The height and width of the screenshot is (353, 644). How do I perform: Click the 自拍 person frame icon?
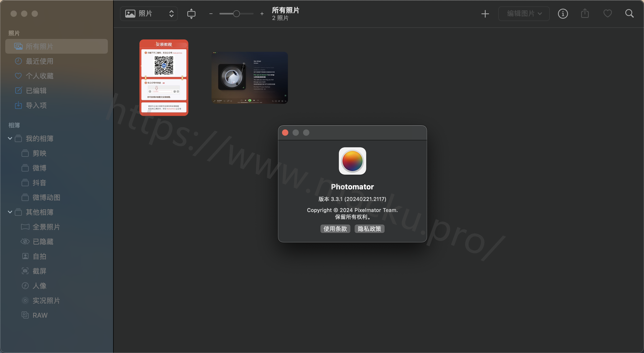pyautogui.click(x=25, y=256)
